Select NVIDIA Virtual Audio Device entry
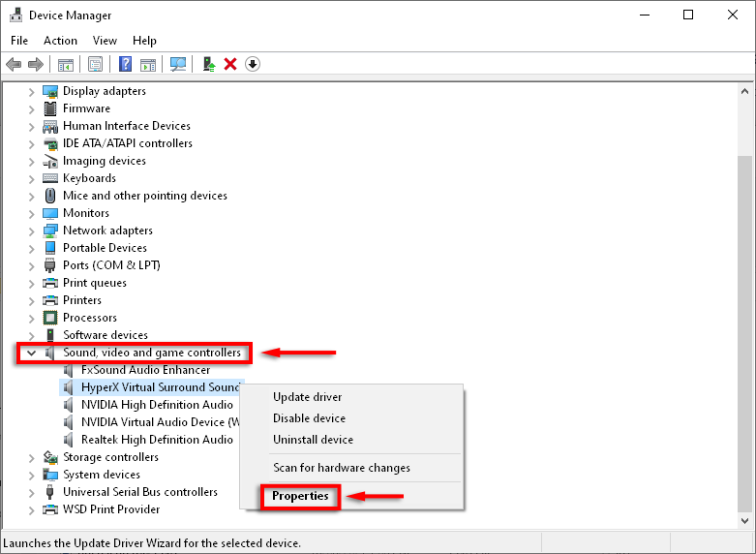The width and height of the screenshot is (756, 554). pyautogui.click(x=160, y=422)
